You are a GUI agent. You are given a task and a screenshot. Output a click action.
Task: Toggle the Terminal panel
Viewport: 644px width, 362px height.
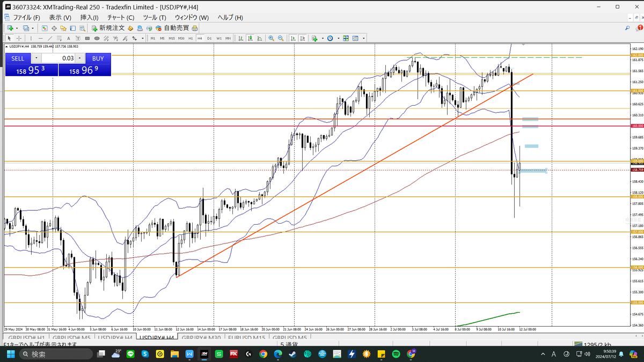click(x=72, y=28)
